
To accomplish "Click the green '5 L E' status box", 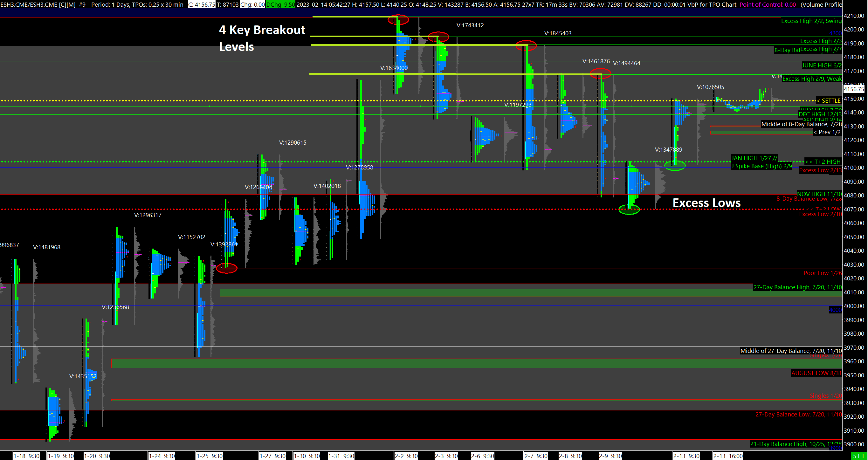I will pos(858,456).
